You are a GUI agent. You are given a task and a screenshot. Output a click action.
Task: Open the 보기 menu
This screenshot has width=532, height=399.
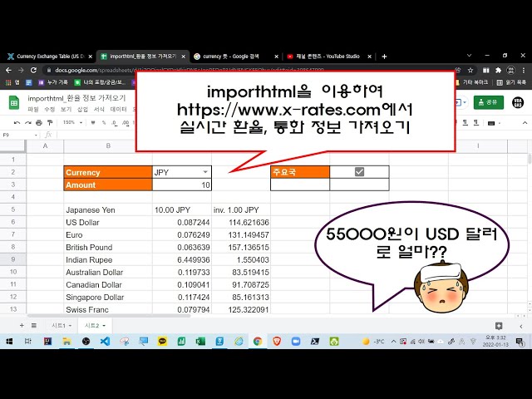pyautogui.click(x=66, y=109)
